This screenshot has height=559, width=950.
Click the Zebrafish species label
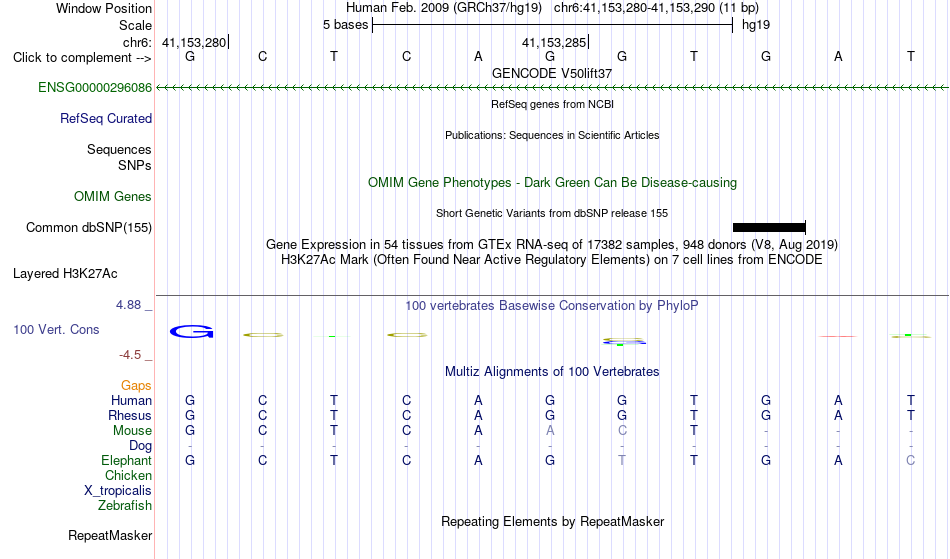[125, 505]
